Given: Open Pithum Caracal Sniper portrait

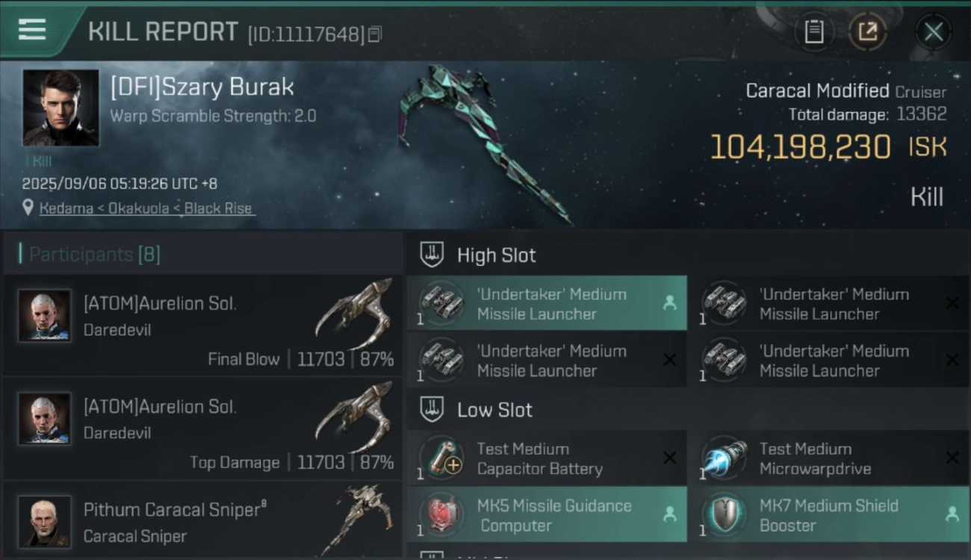Looking at the screenshot, I should [45, 520].
